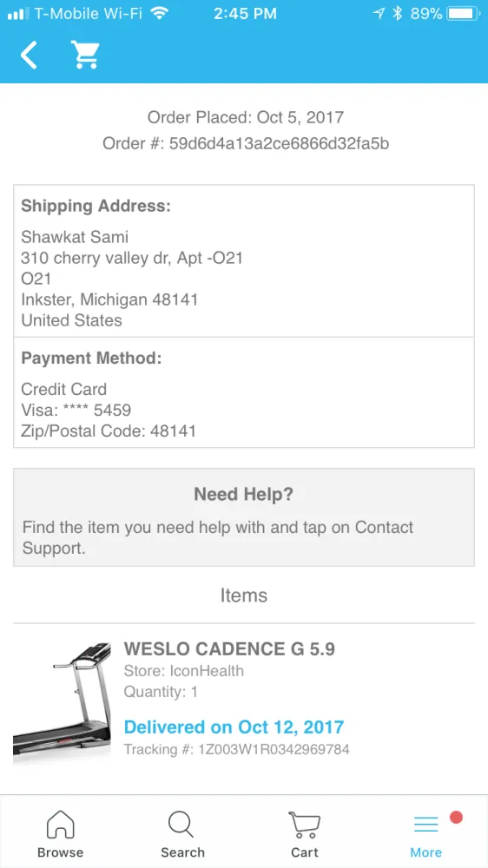The width and height of the screenshot is (488, 868).
Task: Tap the Need Help? box
Action: 244,517
